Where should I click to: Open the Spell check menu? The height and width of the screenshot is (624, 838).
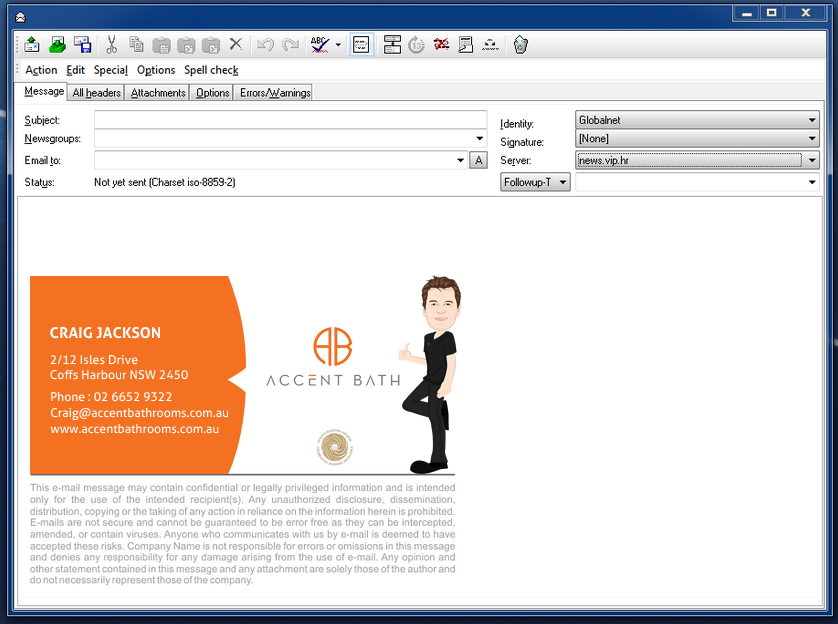211,70
